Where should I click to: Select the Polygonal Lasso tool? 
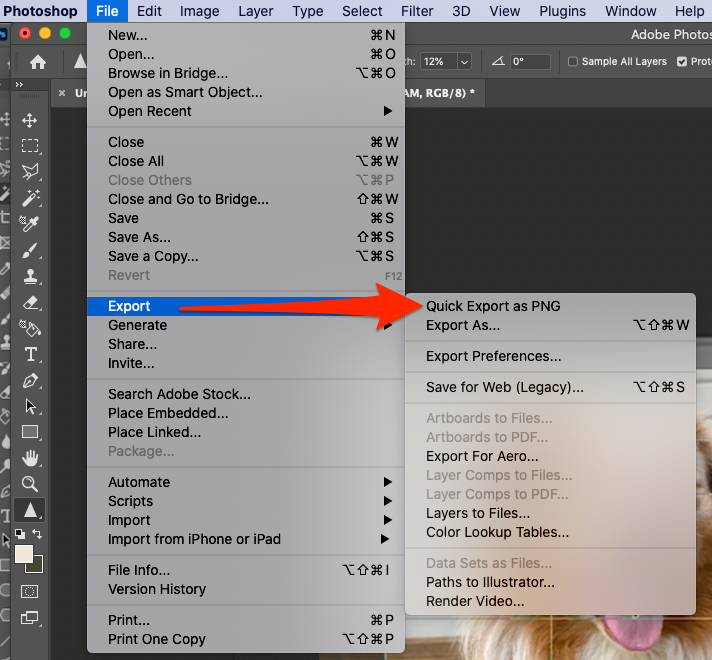coord(30,172)
